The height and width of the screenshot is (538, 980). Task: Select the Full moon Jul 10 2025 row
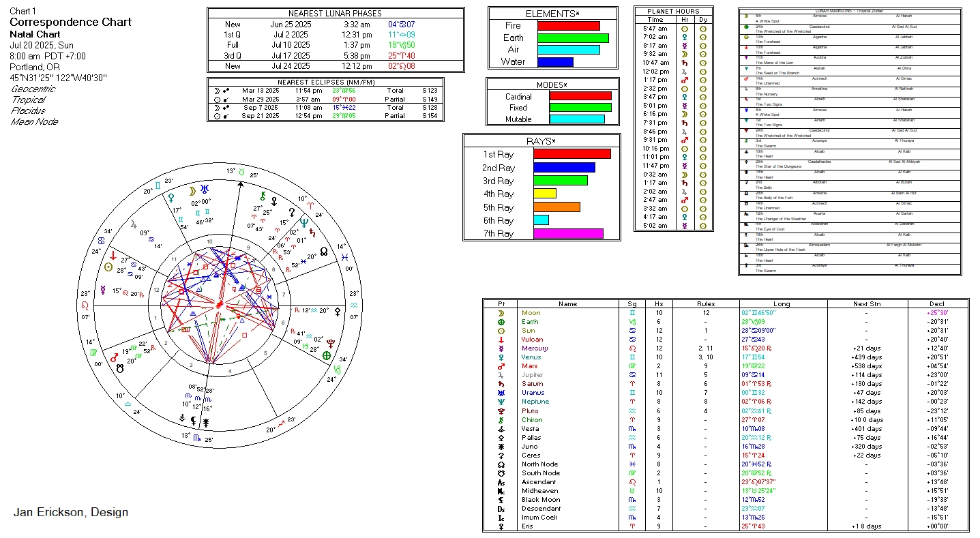pos(335,45)
